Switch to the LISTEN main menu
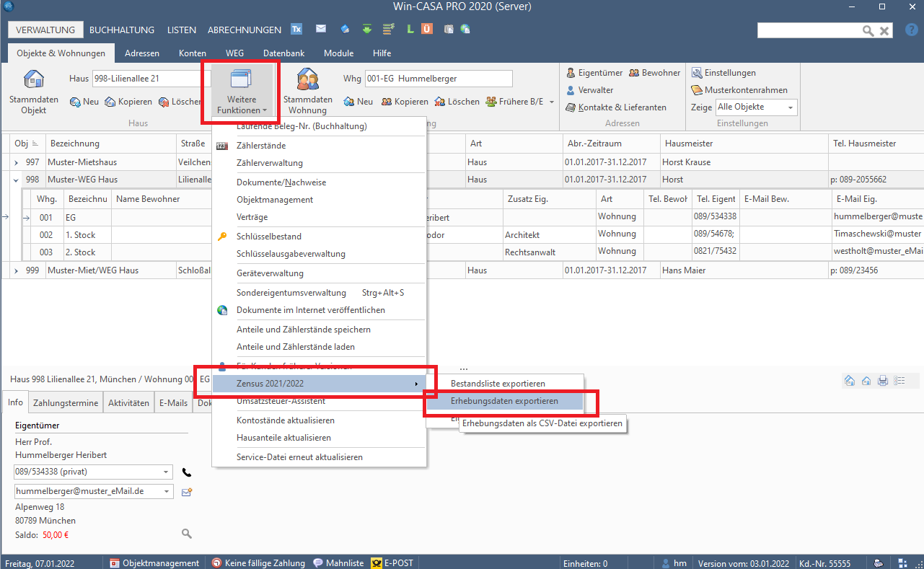924x569 pixels. click(181, 30)
